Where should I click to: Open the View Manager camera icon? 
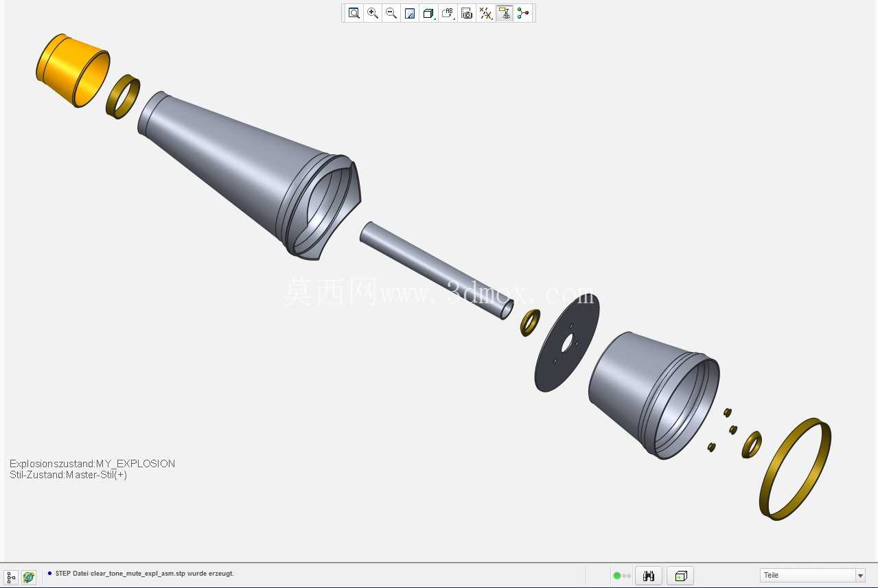coord(467,13)
